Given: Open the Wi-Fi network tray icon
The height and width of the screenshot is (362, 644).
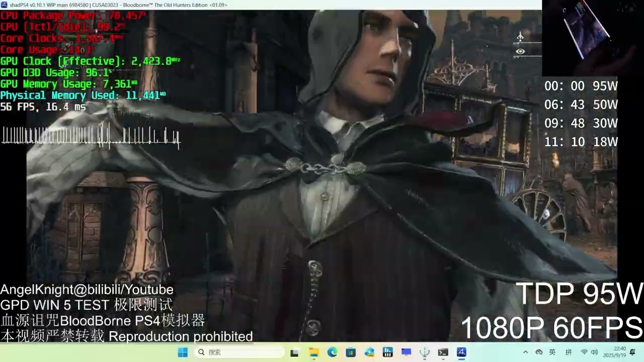Looking at the screenshot, I should click(x=584, y=352).
